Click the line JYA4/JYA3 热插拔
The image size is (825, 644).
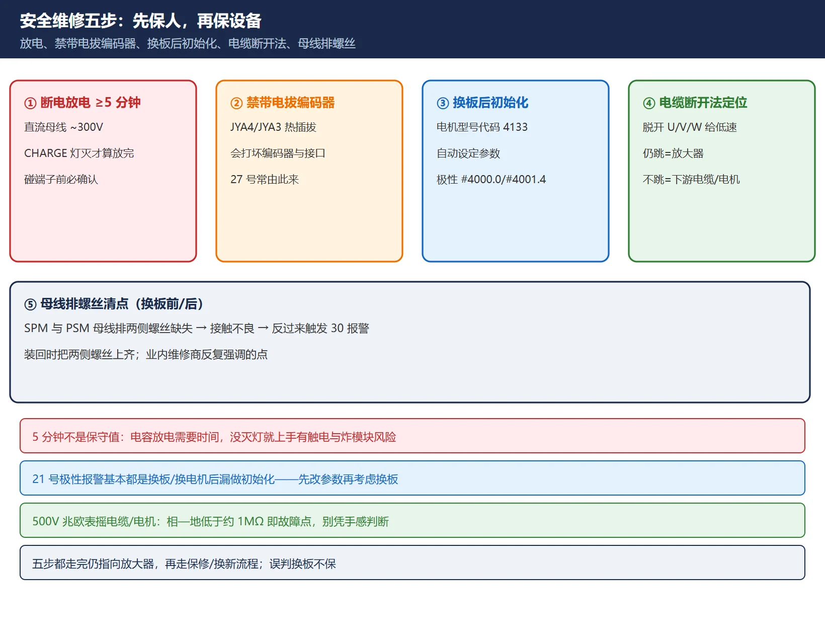(273, 127)
